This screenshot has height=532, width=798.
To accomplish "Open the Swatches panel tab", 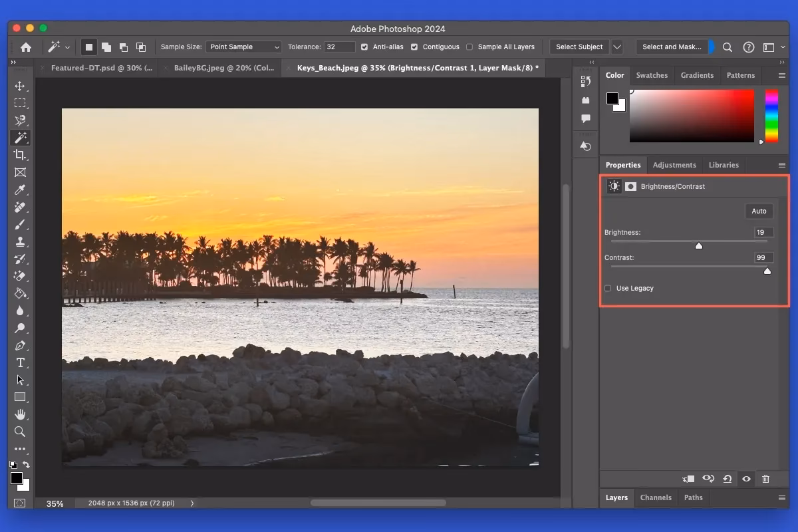I will pos(652,75).
